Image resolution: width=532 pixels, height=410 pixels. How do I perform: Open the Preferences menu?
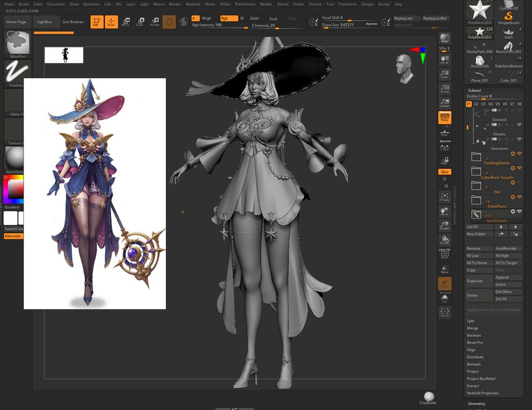click(x=245, y=4)
